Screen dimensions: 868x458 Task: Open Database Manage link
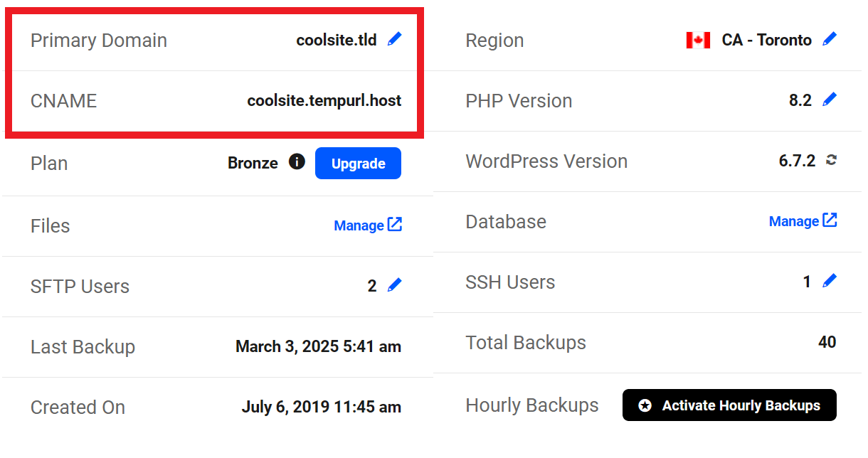click(x=803, y=221)
